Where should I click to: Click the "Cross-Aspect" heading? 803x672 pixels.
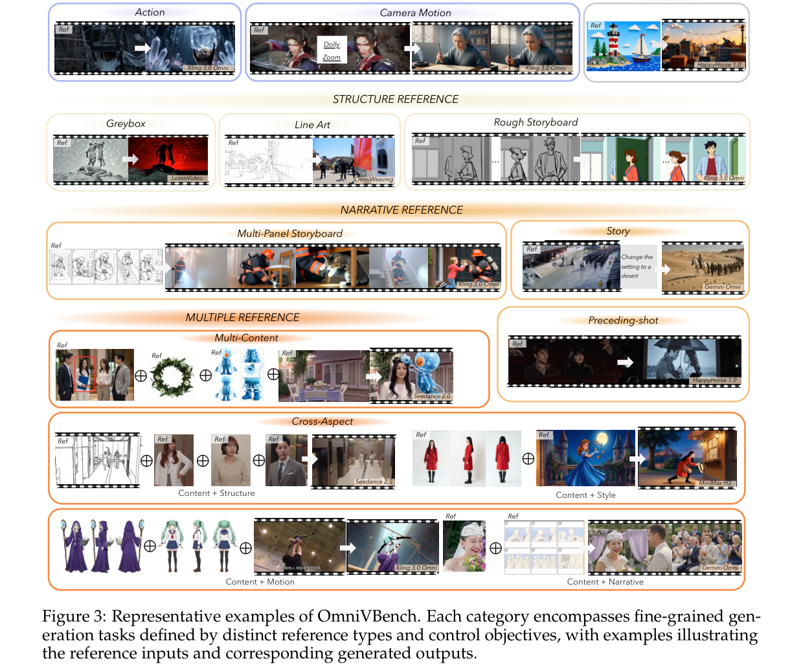[x=322, y=421]
